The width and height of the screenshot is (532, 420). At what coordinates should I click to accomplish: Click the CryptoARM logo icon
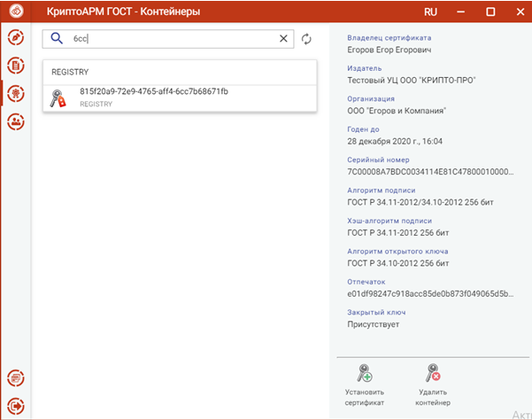coord(16,12)
